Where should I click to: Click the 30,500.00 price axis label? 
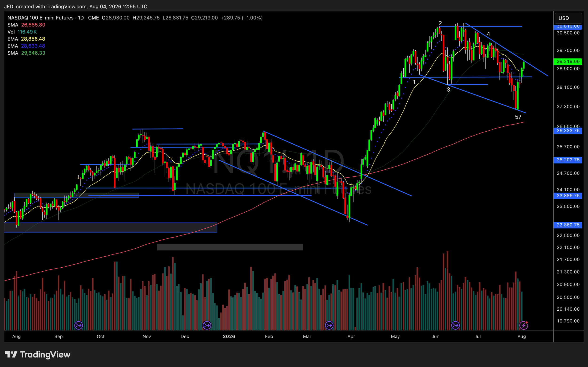(568, 33)
